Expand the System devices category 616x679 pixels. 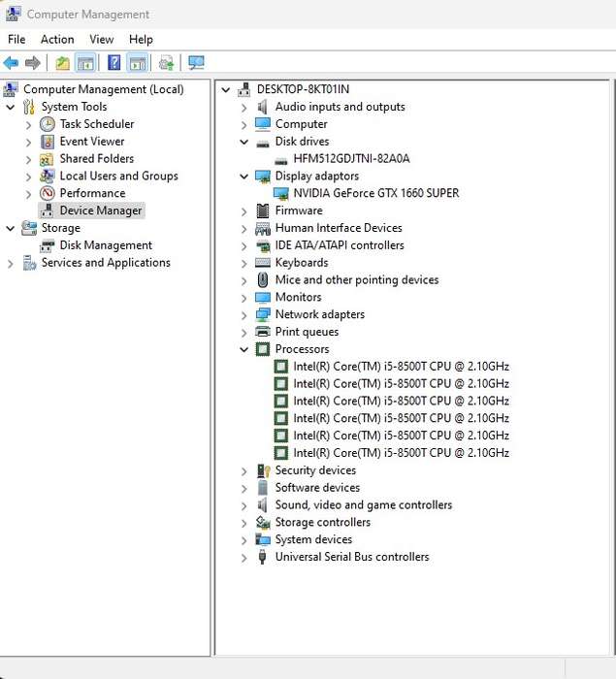[x=244, y=540]
